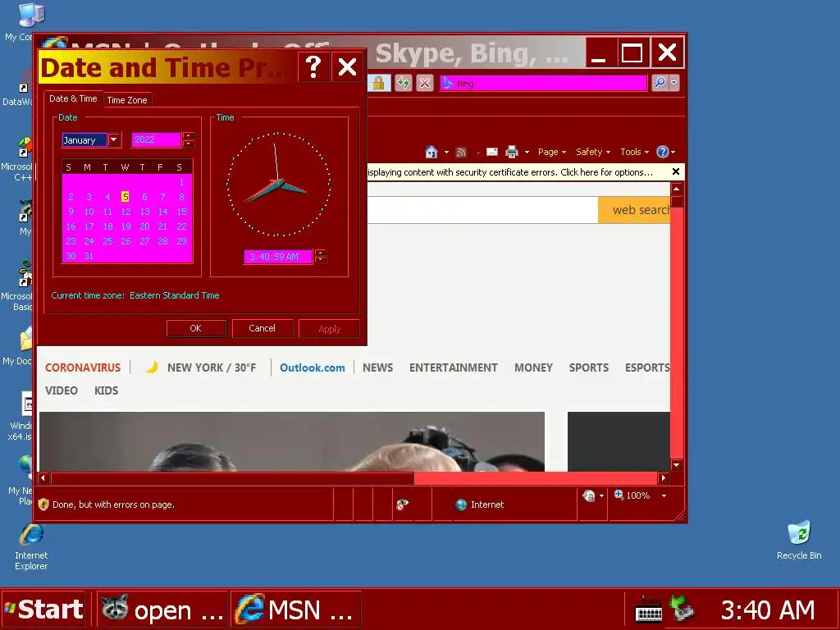Click the 100% zoom level text
This screenshot has height=630, width=840.
point(637,496)
